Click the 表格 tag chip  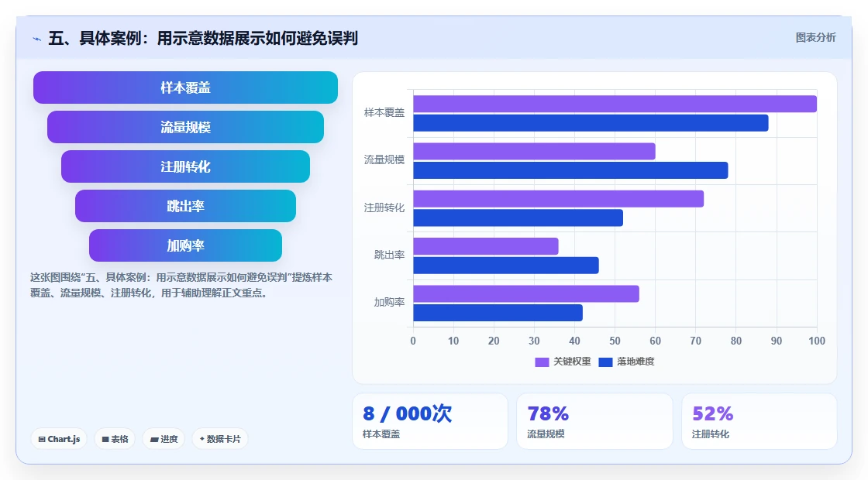tap(115, 439)
